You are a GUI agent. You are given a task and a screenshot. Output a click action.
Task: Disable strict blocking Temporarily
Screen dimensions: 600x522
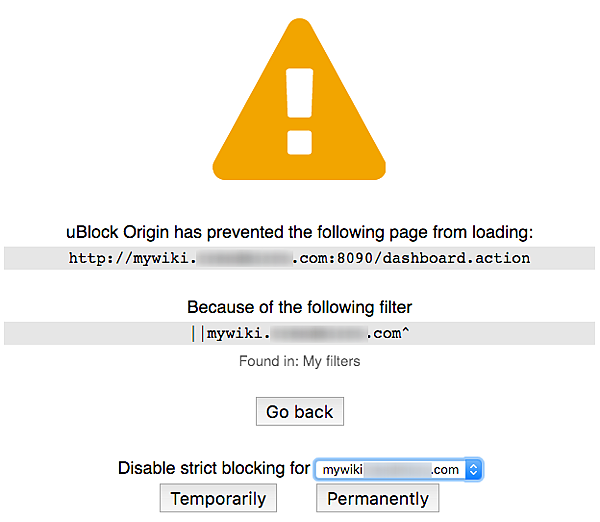(x=218, y=498)
